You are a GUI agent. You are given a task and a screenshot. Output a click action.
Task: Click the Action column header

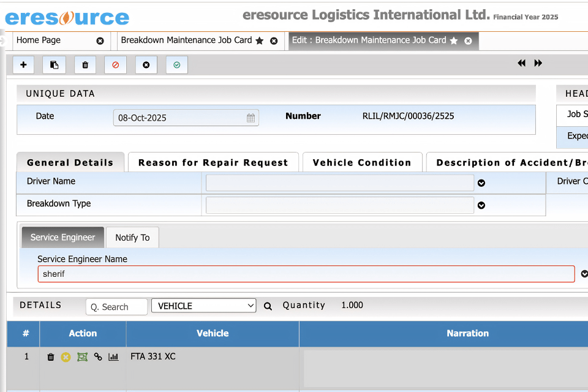tap(83, 333)
